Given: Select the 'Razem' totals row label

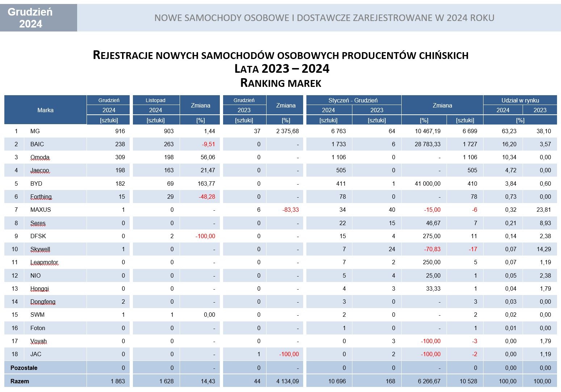Looking at the screenshot, I should coord(20,381).
